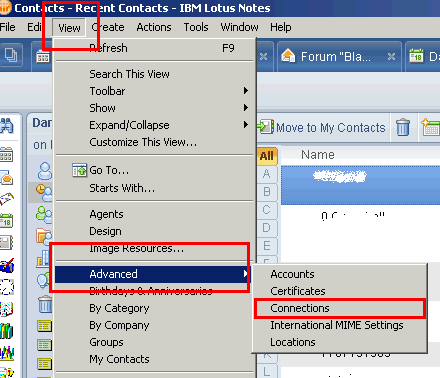Click the home icon on Forum tab

(x=288, y=56)
